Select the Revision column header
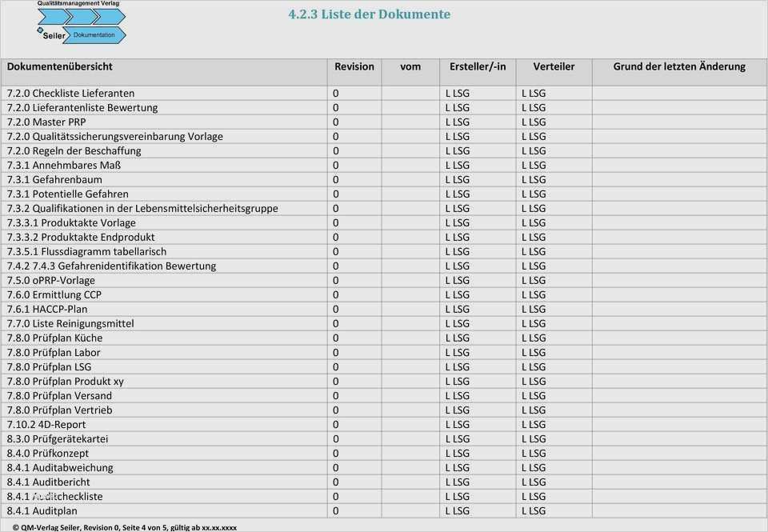This screenshot has height=532, width=768. coord(354,67)
